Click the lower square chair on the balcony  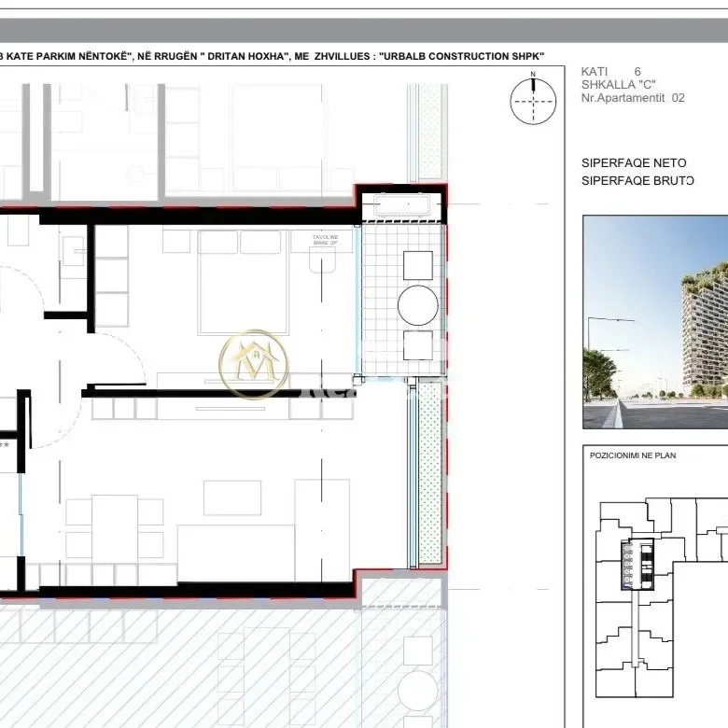(417, 345)
